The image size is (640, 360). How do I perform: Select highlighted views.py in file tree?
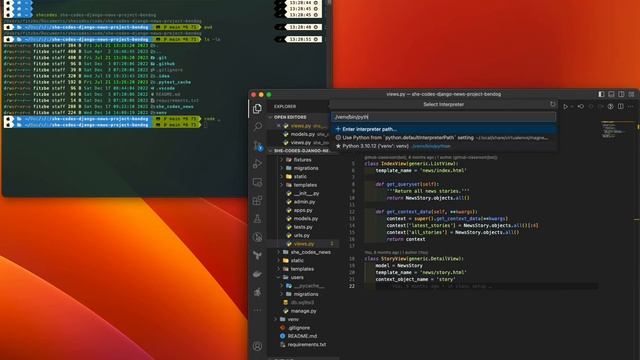(304, 244)
